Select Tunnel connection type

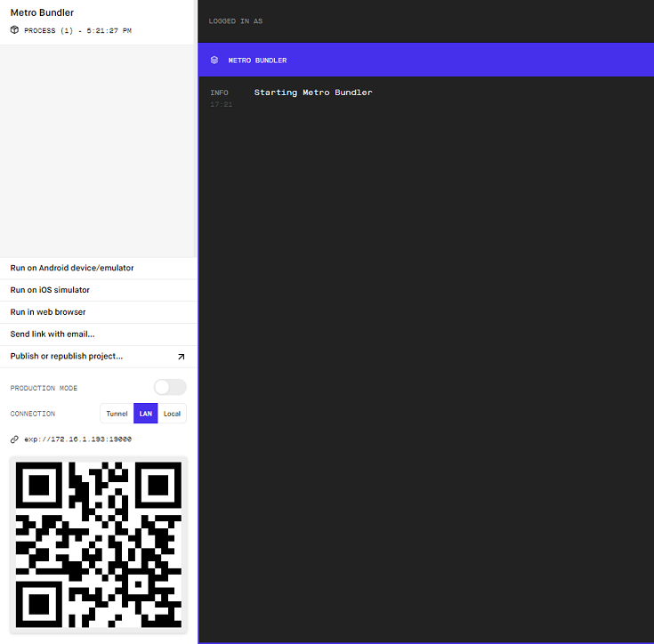[117, 414]
